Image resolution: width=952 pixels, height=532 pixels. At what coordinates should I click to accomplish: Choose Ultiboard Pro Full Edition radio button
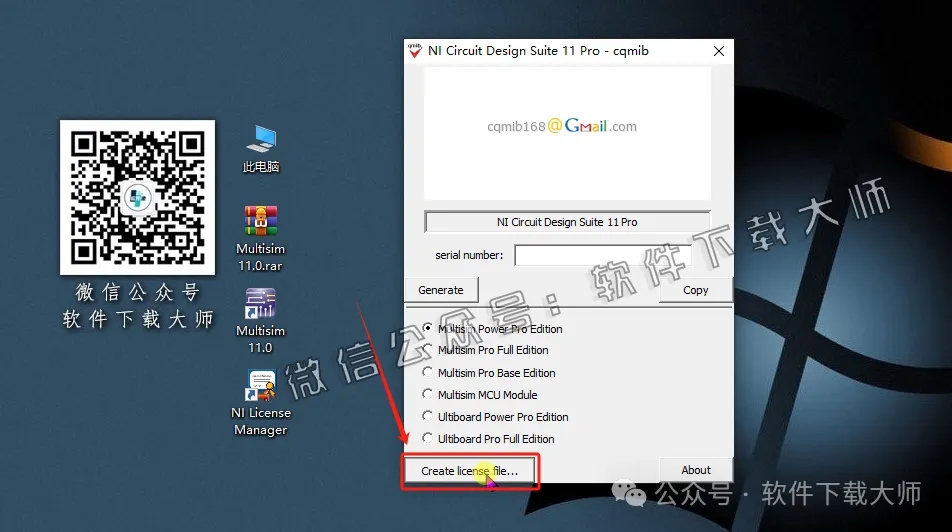(x=429, y=439)
